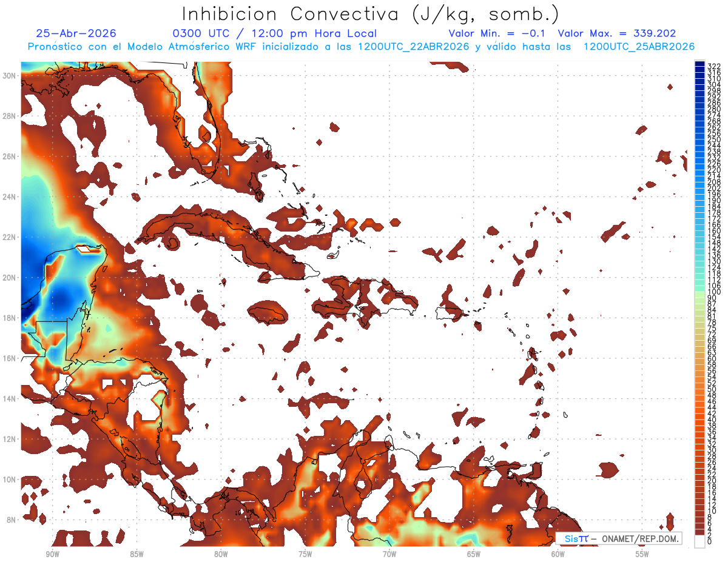This screenshot has height=562, width=728.
Task: Click the WRF model forecast description line
Action: (x=361, y=47)
